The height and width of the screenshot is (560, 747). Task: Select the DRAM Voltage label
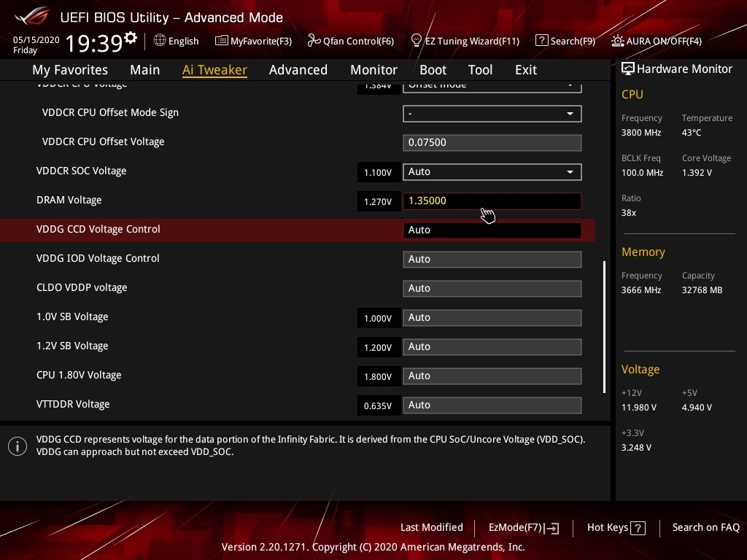(69, 200)
